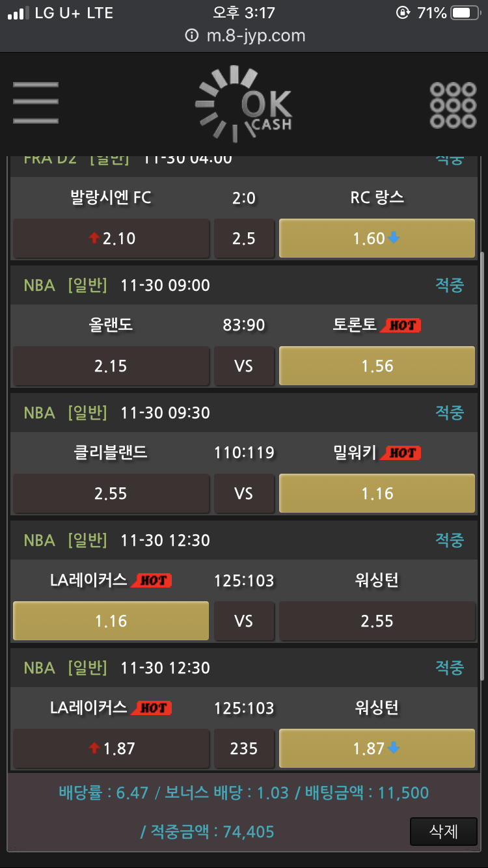
Task: Tap the HOT badge next to 토론토
Action: click(x=401, y=325)
